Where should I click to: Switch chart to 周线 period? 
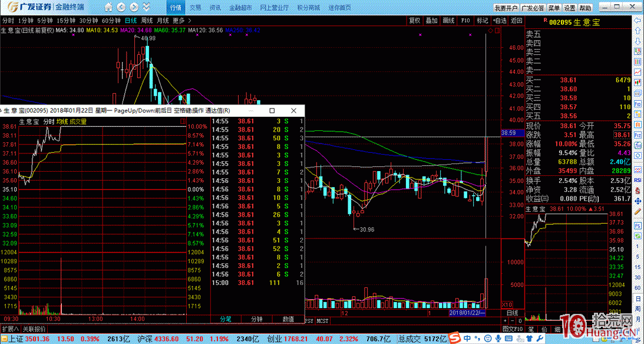[x=147, y=21]
